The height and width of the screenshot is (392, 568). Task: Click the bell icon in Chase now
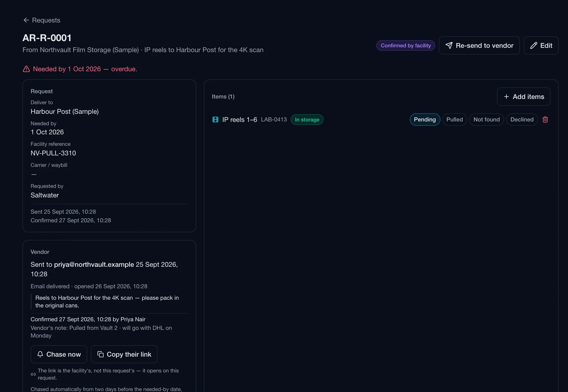(40, 354)
